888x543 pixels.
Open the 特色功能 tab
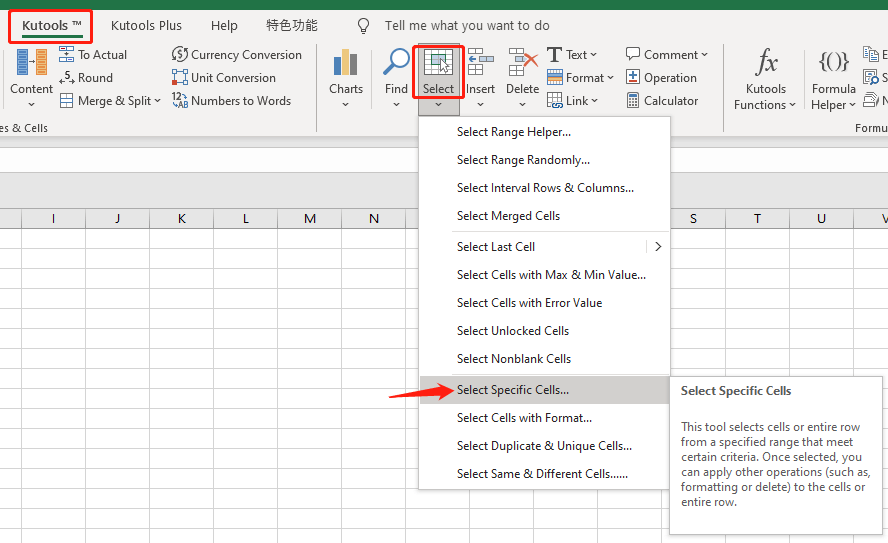click(292, 25)
